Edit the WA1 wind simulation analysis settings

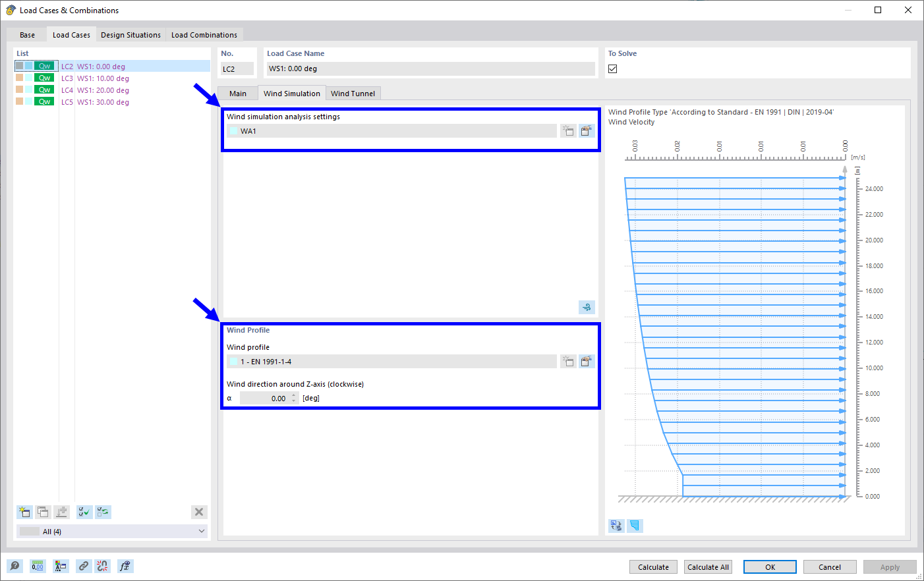[587, 130]
